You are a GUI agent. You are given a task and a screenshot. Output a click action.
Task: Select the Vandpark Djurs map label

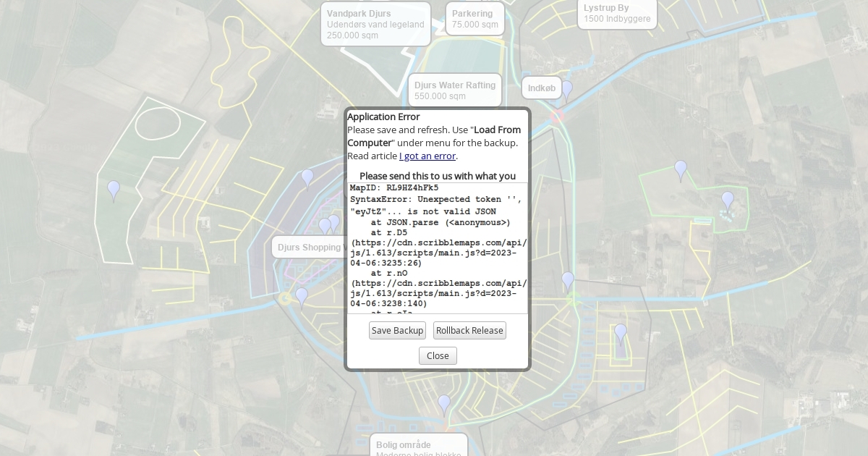point(375,24)
